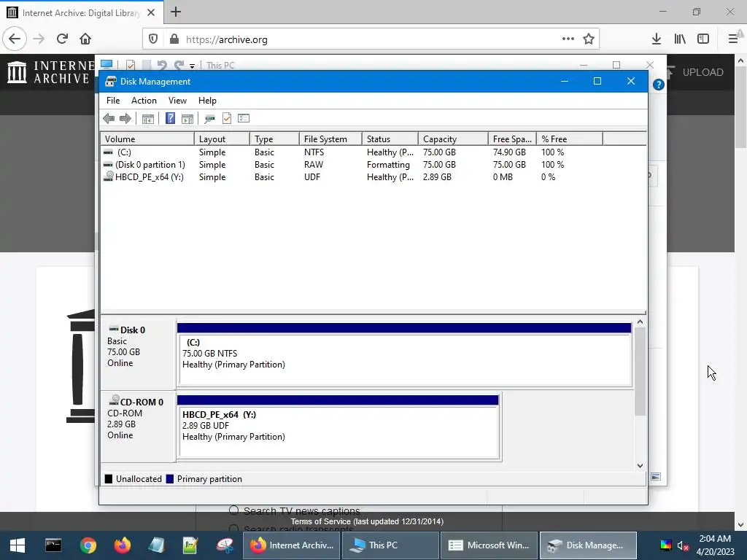Click the disk pane scrollbar up arrow

[x=640, y=322]
